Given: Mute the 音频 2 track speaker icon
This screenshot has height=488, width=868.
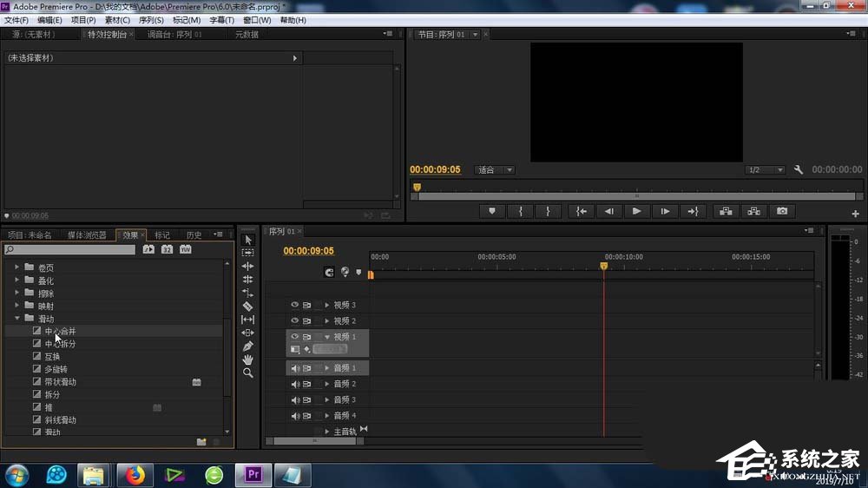Looking at the screenshot, I should [x=295, y=384].
